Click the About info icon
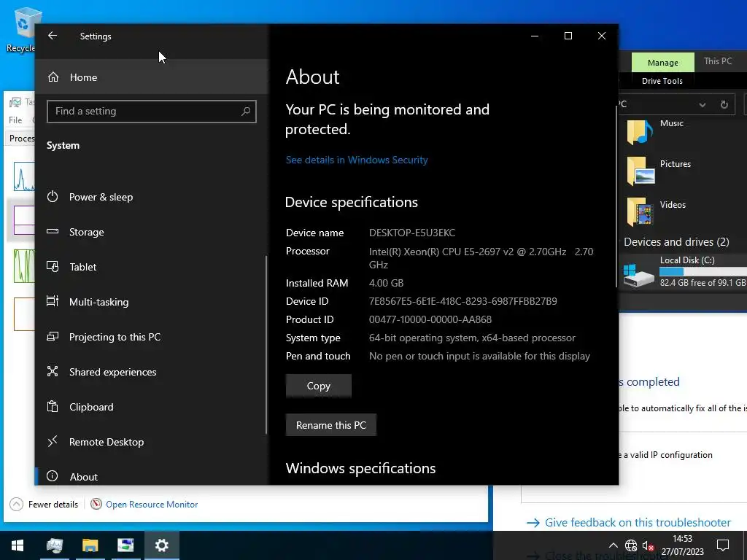The width and height of the screenshot is (747, 560). (x=53, y=475)
